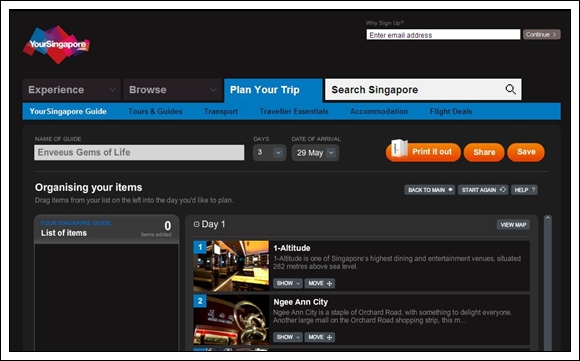Expand SHOW options for 1-Altitude
The width and height of the screenshot is (580, 361).
(288, 283)
